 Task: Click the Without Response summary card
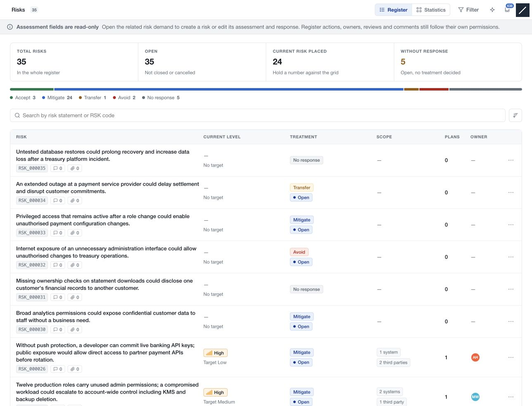coord(458,62)
